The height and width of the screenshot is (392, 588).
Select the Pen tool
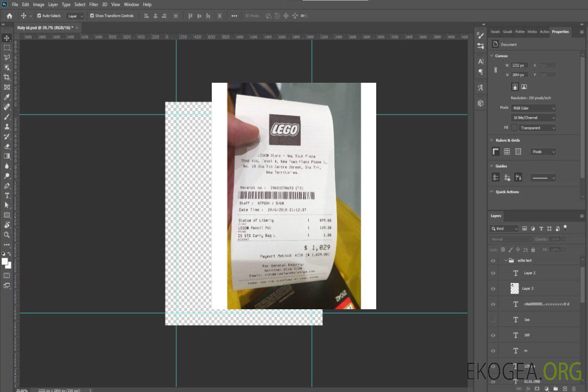pyautogui.click(x=7, y=186)
